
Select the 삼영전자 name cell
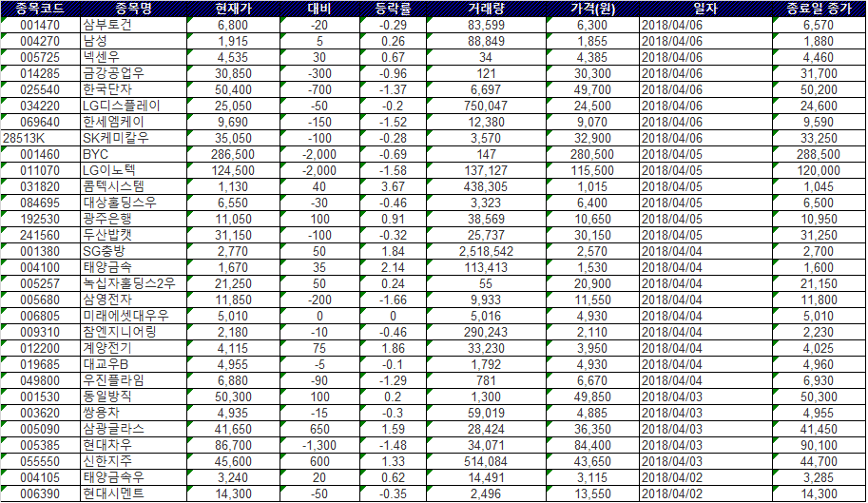133,300
